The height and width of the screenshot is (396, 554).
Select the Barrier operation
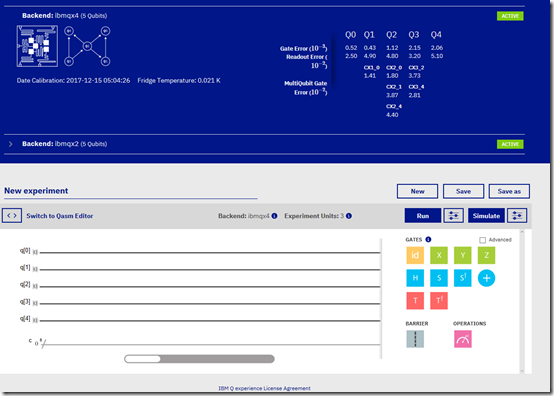pyautogui.click(x=415, y=339)
